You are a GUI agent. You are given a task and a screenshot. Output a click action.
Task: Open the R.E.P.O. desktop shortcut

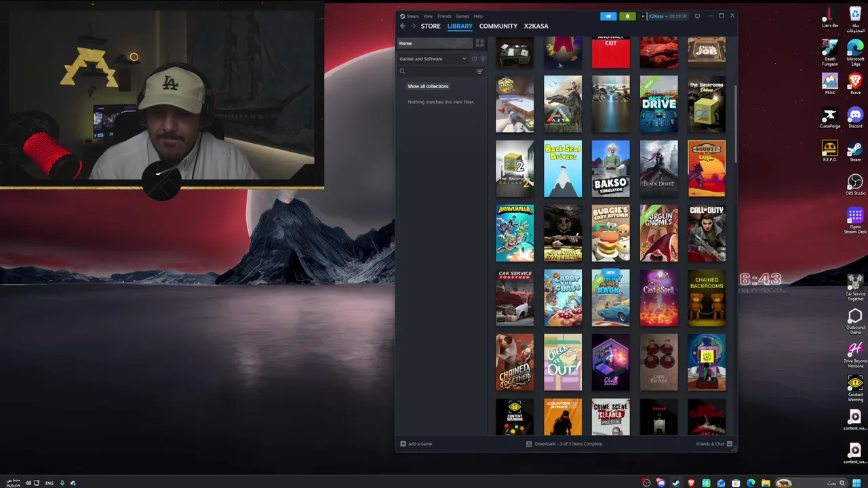point(830,150)
